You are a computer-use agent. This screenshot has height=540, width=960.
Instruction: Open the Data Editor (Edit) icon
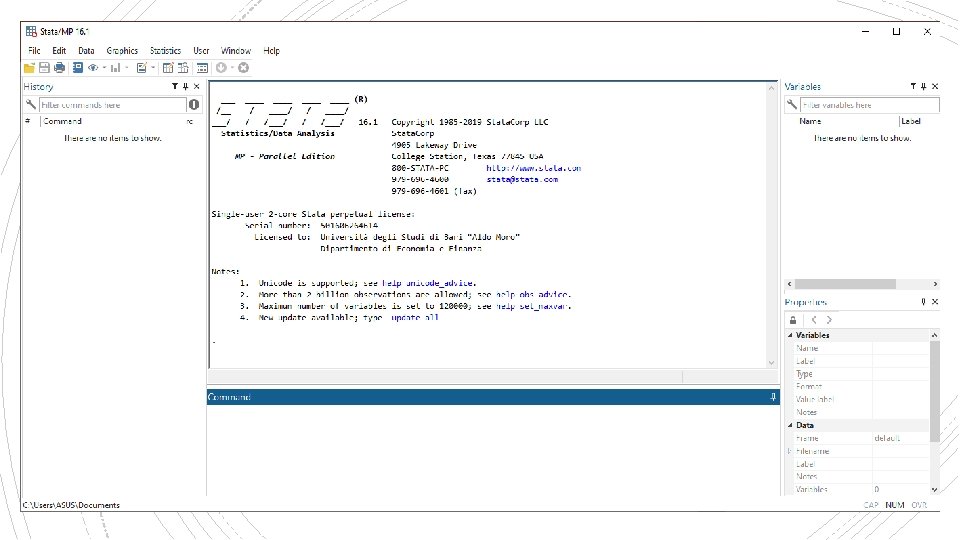168,68
